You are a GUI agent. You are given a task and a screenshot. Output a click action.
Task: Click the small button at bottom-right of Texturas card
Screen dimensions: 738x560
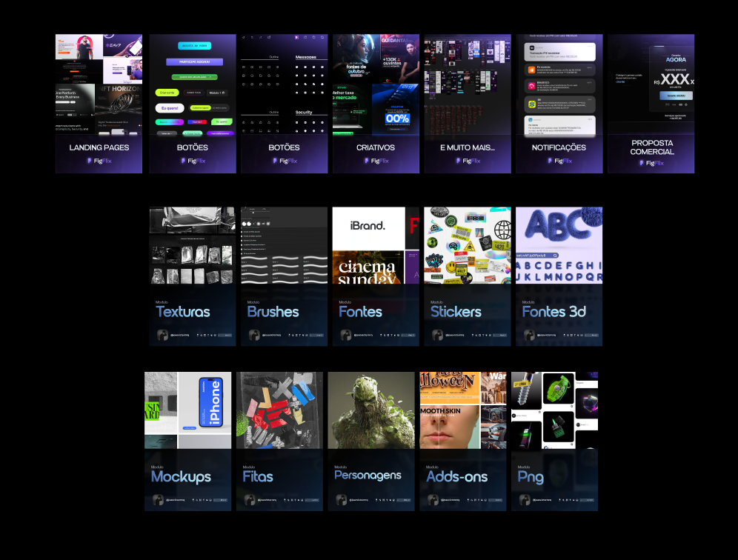225,336
